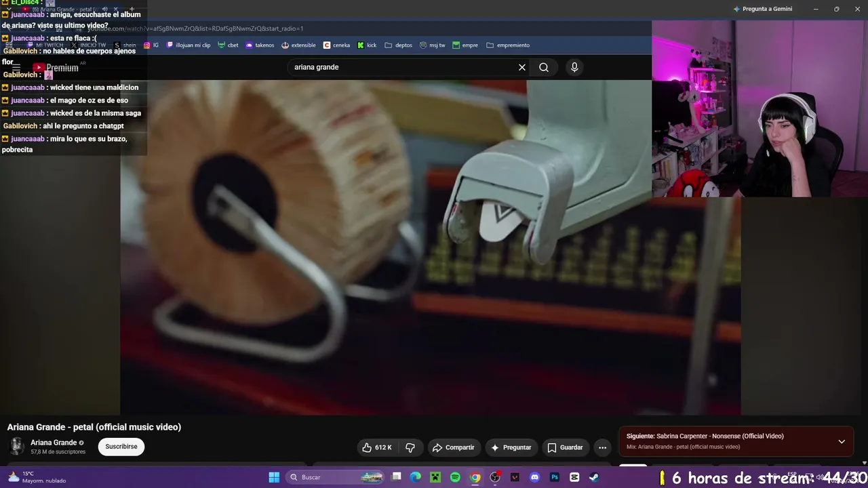The width and height of the screenshot is (868, 488).
Task: Open the kick bookmark
Action: coord(367,45)
